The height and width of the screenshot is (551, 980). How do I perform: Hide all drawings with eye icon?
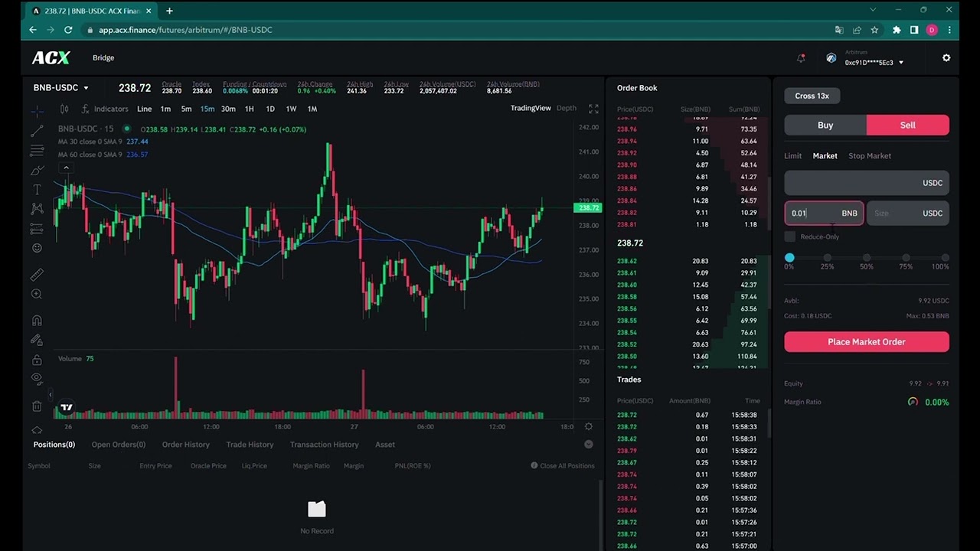(x=37, y=379)
